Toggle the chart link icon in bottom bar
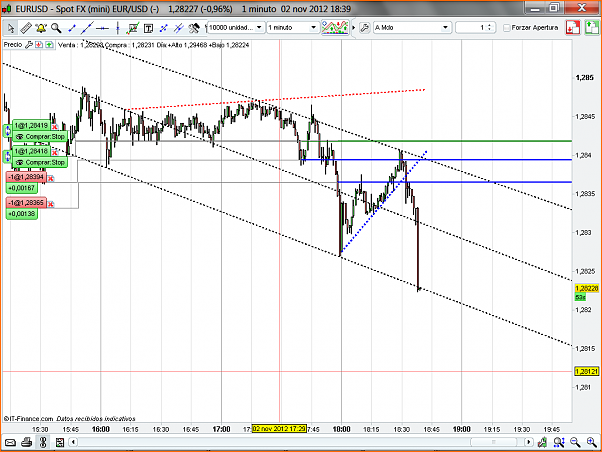 pyautogui.click(x=43, y=442)
